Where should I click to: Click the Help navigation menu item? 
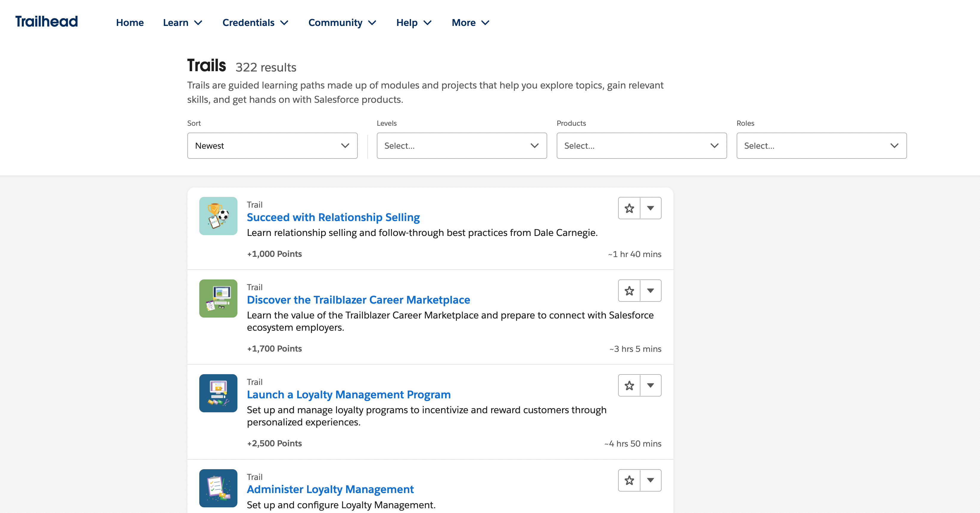click(413, 22)
